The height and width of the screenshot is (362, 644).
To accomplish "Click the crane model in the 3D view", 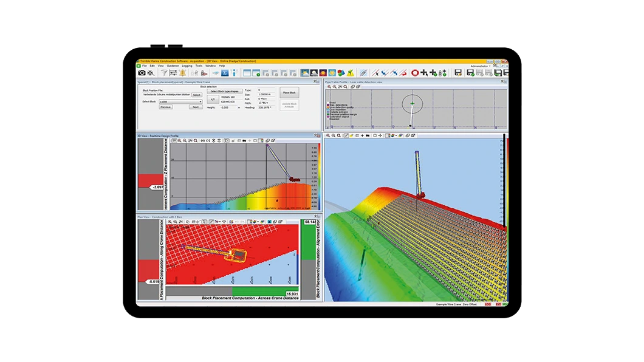I will click(418, 174).
